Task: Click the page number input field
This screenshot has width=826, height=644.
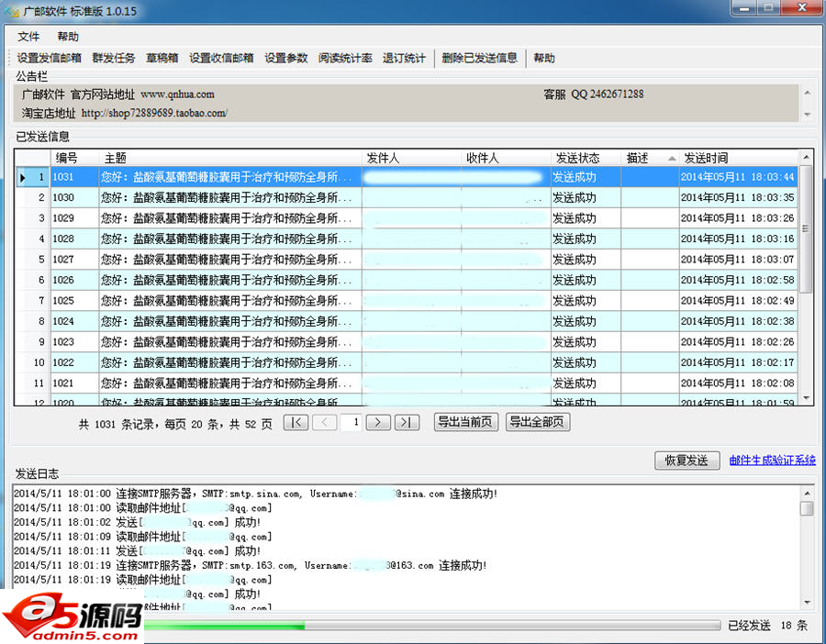Action: pyautogui.click(x=351, y=423)
